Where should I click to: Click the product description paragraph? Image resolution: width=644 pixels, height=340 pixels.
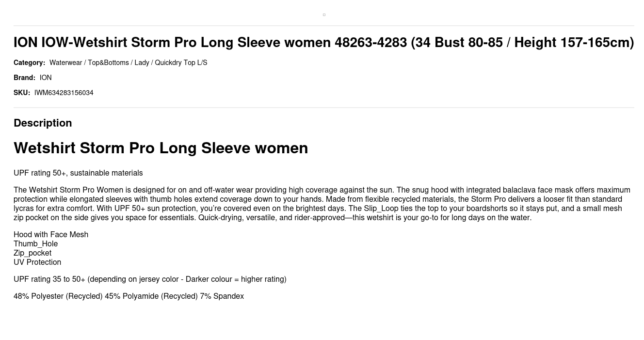pos(322,204)
